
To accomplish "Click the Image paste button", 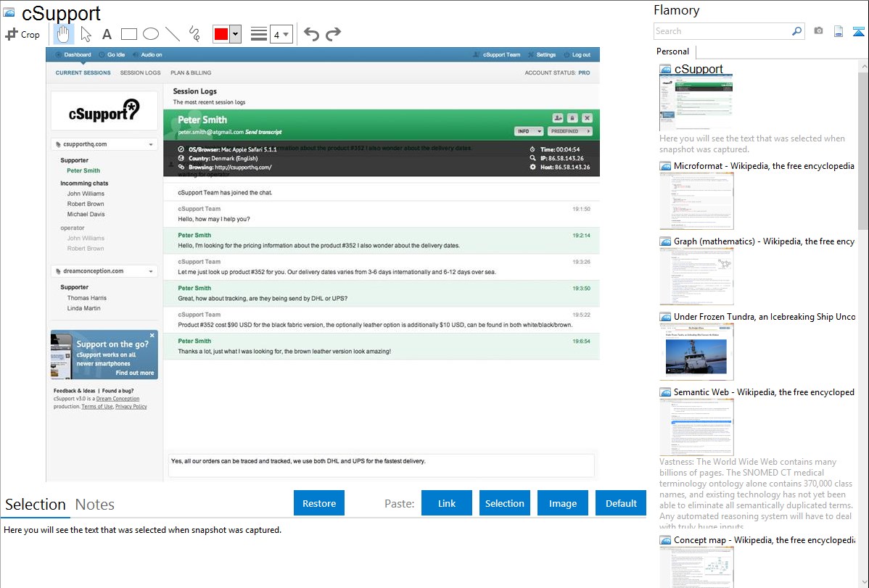I will [563, 503].
